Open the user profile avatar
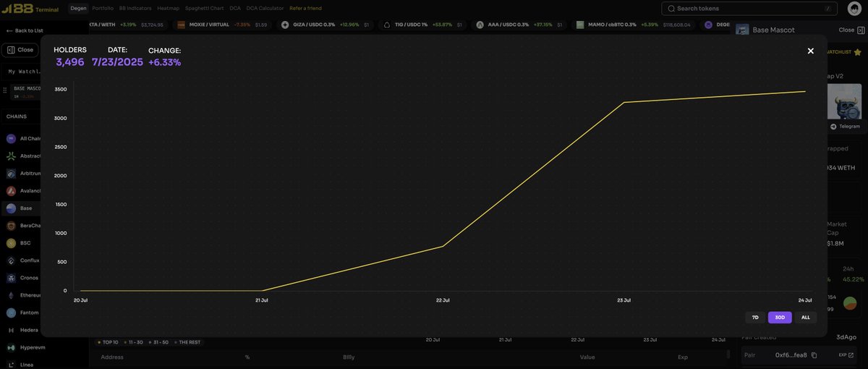 click(x=854, y=8)
